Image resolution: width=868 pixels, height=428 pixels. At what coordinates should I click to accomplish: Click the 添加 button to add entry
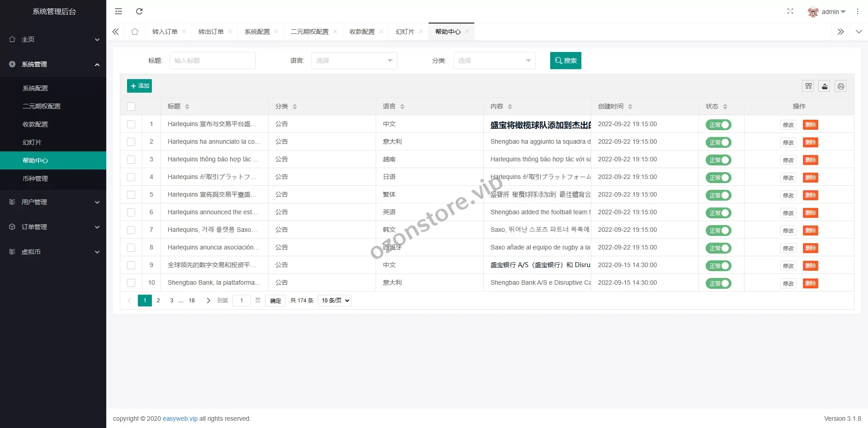tap(139, 86)
